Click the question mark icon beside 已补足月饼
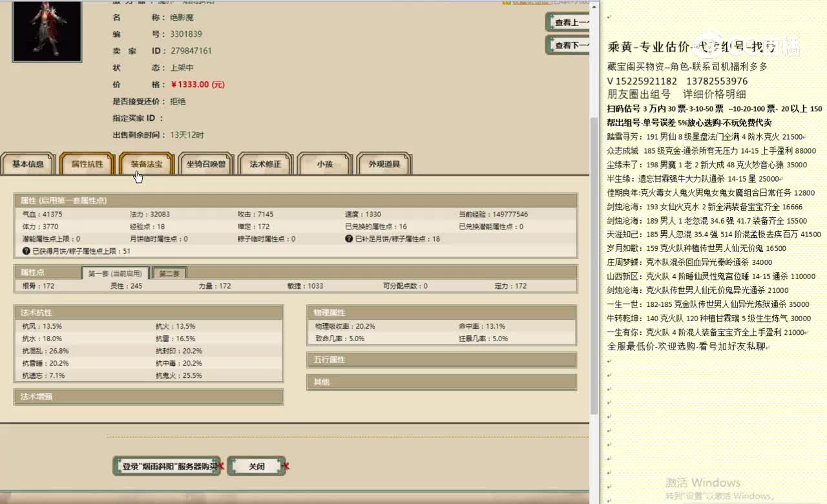 coord(349,238)
